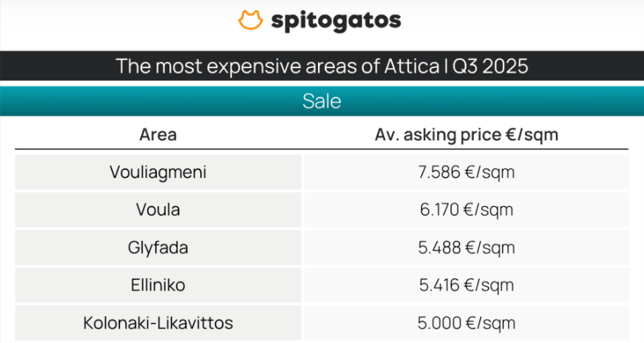Select the Elliniko area cell
The image size is (644, 343).
[157, 285]
